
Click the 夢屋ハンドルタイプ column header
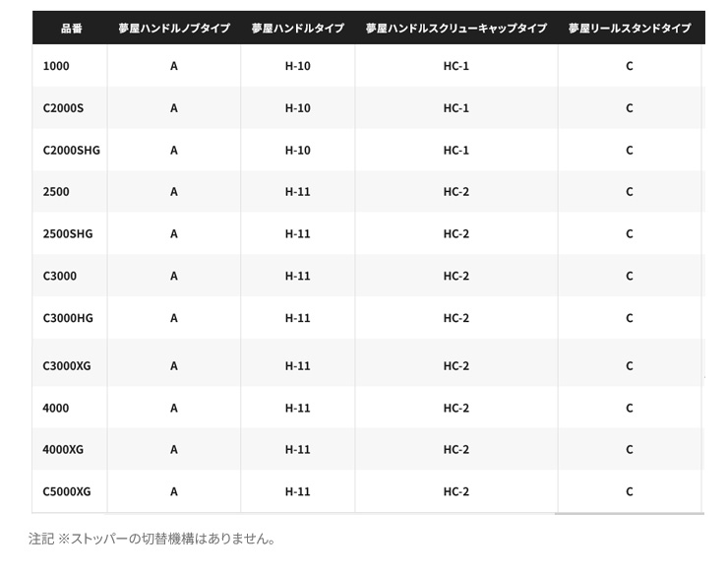point(298,29)
